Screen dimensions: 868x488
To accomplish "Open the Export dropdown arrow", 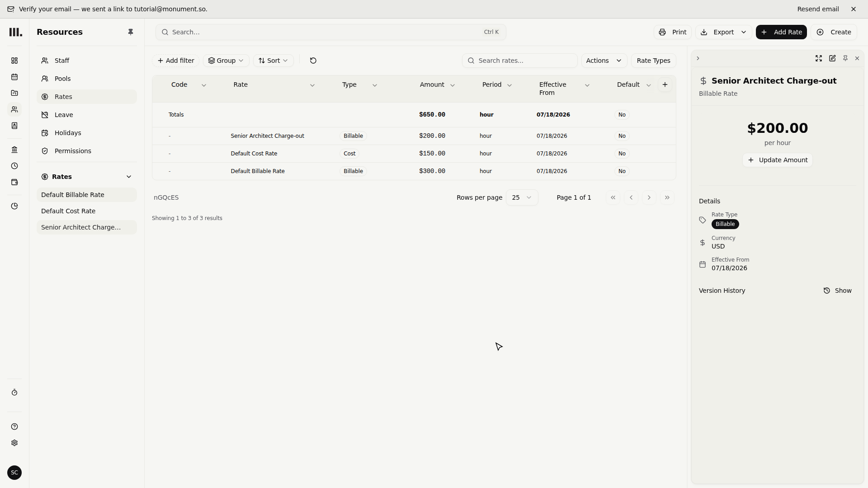I will [744, 32].
